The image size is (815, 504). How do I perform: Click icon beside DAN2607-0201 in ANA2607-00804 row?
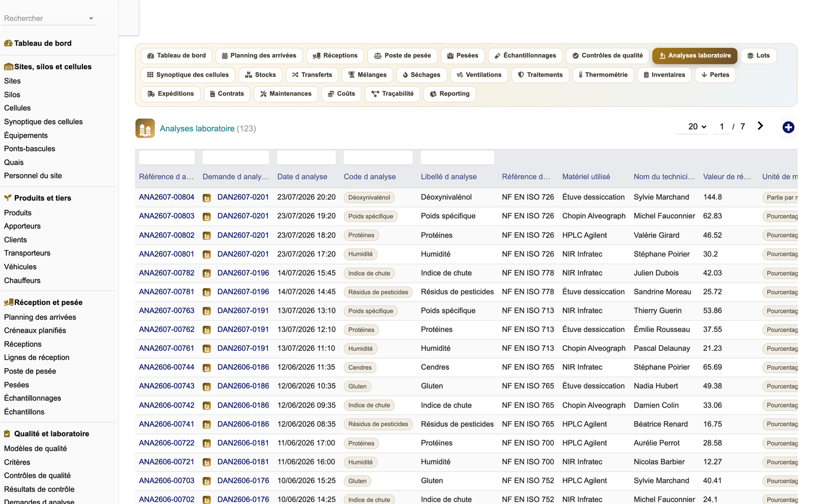[207, 198]
